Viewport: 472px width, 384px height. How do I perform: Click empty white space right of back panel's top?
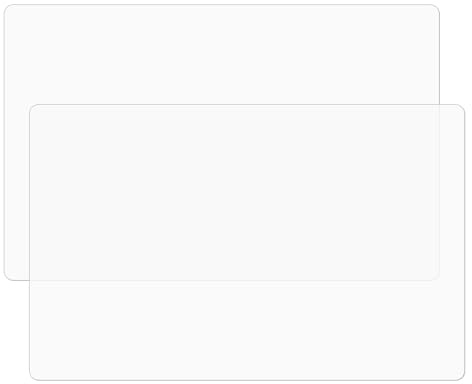456,52
